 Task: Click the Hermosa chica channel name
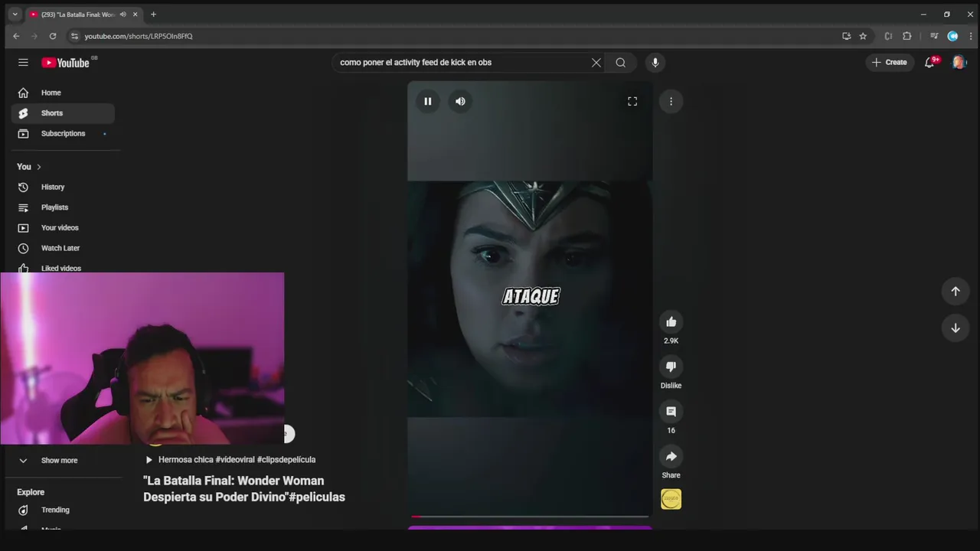point(185,460)
